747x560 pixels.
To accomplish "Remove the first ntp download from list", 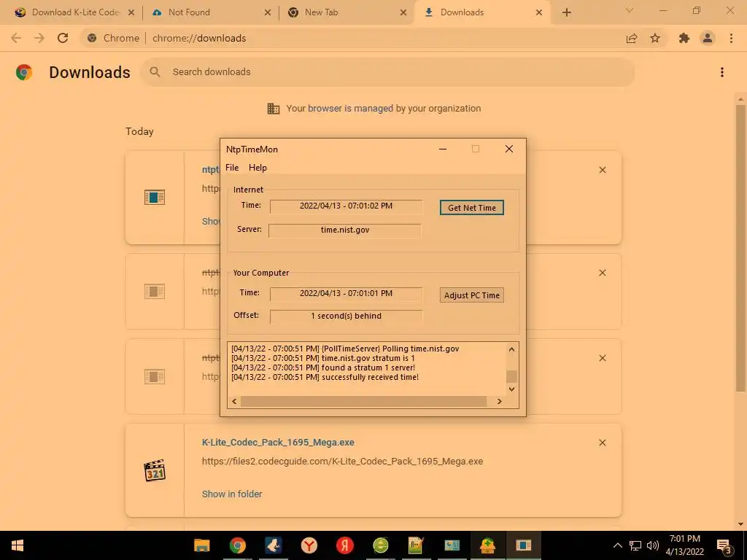I will coord(602,170).
